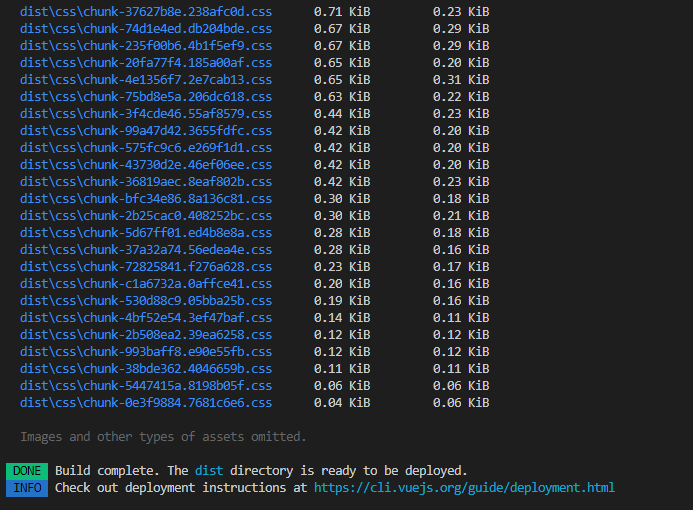This screenshot has height=510, width=693.
Task: Click the 0.04 KiB size value
Action: pos(342,403)
